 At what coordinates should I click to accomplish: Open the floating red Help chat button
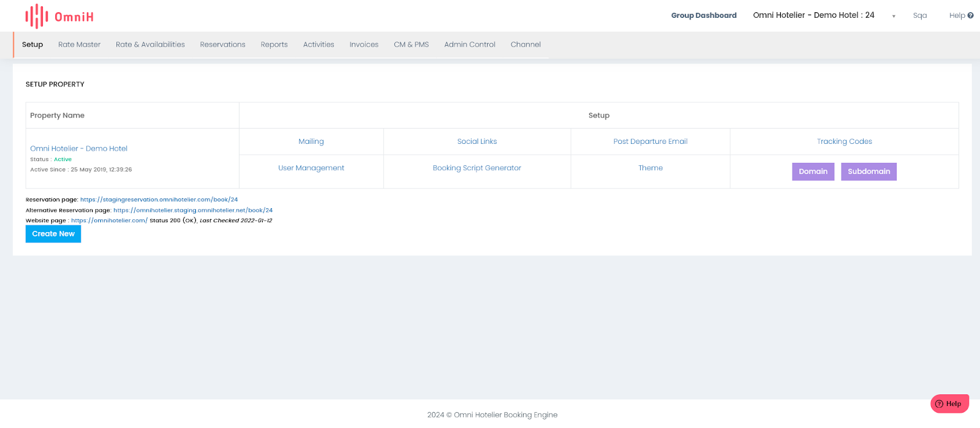pos(949,404)
